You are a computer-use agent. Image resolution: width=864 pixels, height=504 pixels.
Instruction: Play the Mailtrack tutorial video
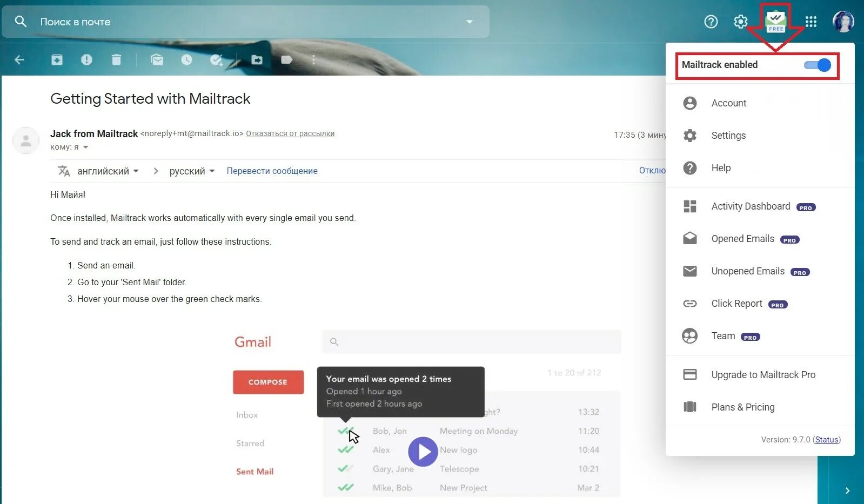tap(423, 452)
